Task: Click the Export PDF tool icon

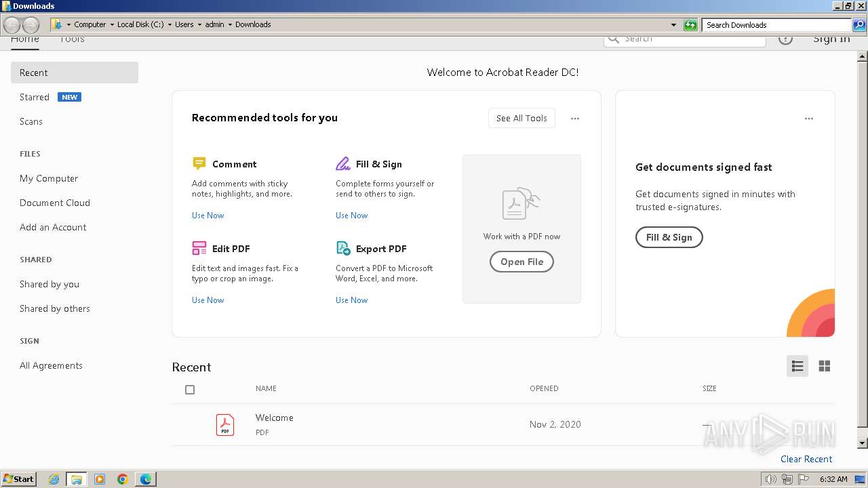Action: [x=343, y=248]
